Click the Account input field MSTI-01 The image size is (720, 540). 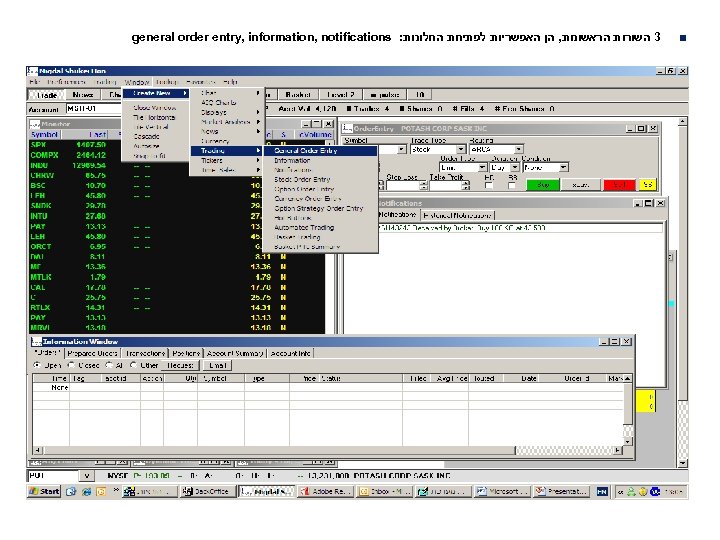click(x=94, y=109)
